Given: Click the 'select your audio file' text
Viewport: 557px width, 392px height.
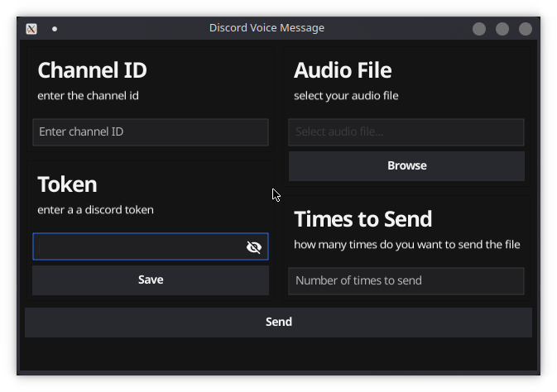Looking at the screenshot, I should tap(346, 96).
